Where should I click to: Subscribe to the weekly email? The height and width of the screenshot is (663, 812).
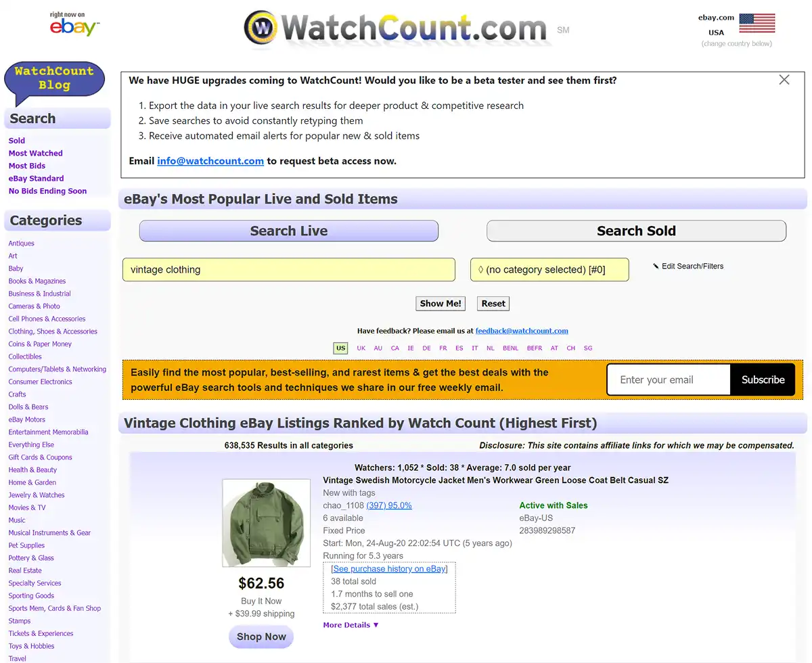tap(762, 380)
